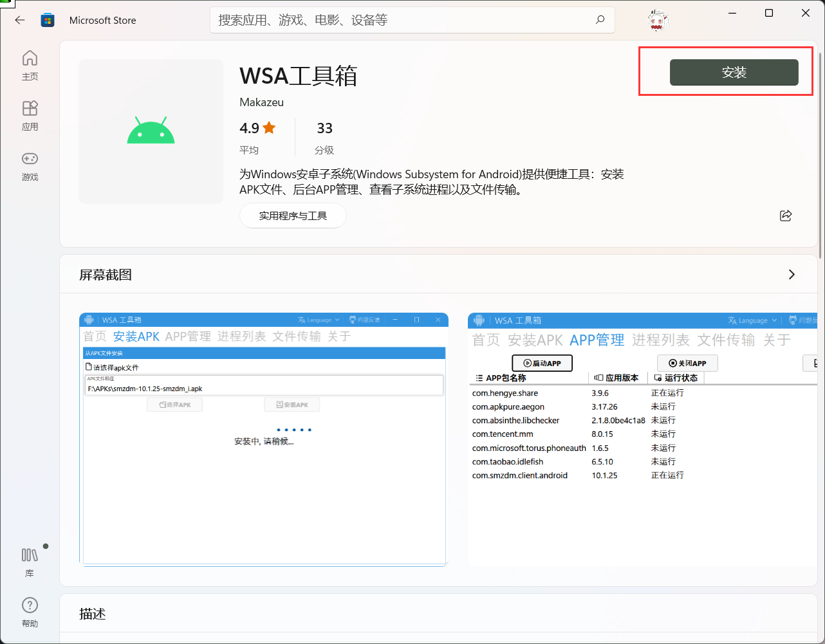This screenshot has width=825, height=644.
Task: Open the second screenshot showing APP管理
Action: coord(642,439)
